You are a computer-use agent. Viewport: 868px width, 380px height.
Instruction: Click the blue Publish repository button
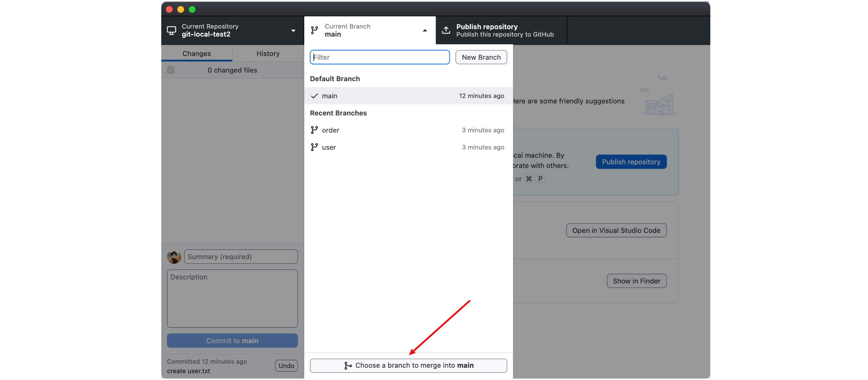631,162
